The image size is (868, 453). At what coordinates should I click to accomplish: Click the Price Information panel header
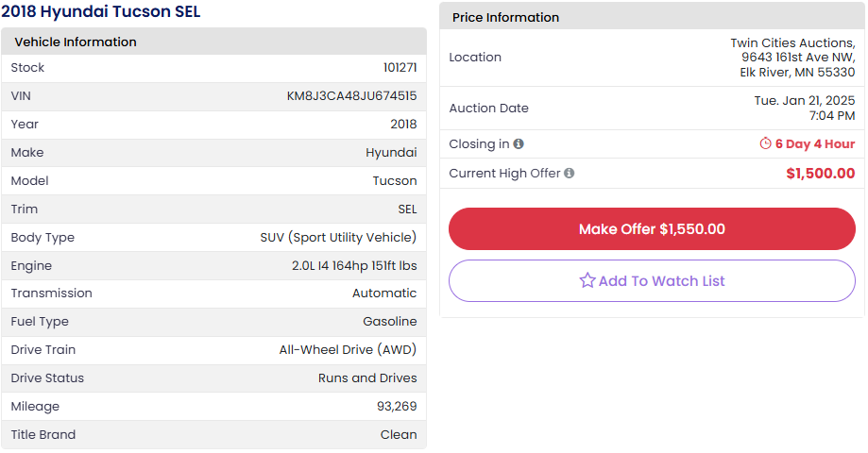click(x=505, y=17)
